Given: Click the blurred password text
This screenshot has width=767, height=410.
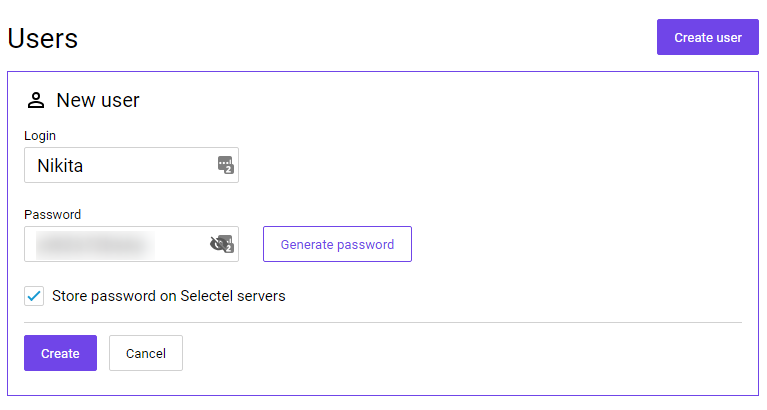Looking at the screenshot, I should tap(95, 244).
